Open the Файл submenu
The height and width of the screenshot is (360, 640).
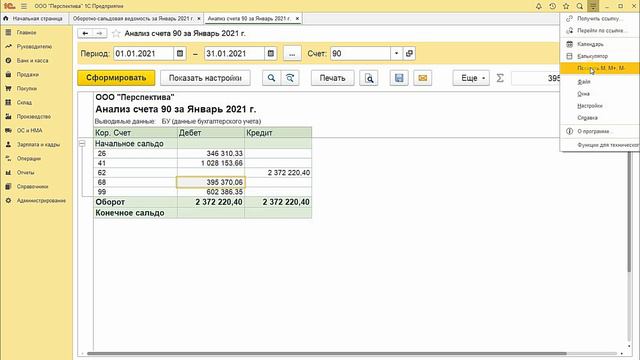(x=600, y=82)
